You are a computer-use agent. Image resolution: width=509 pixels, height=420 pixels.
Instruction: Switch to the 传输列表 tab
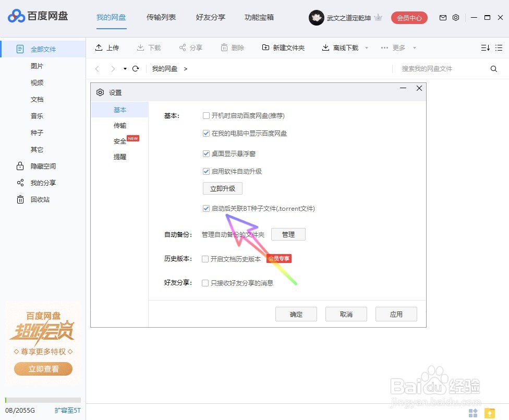click(161, 17)
